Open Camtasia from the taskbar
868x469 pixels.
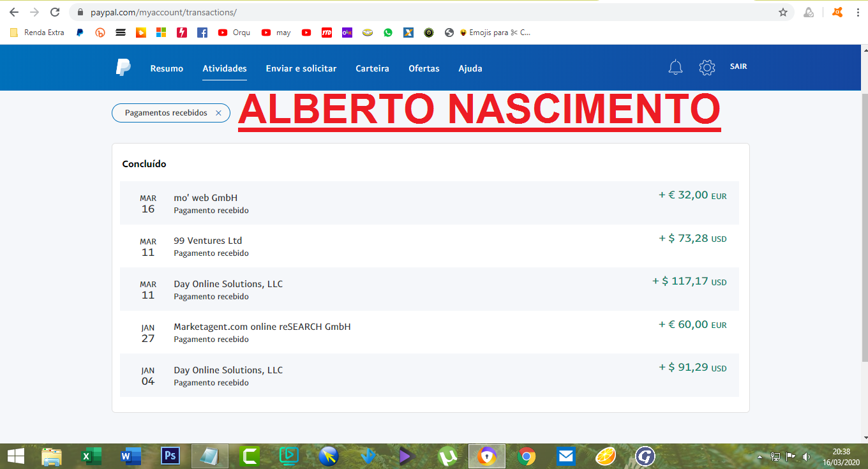pos(250,456)
